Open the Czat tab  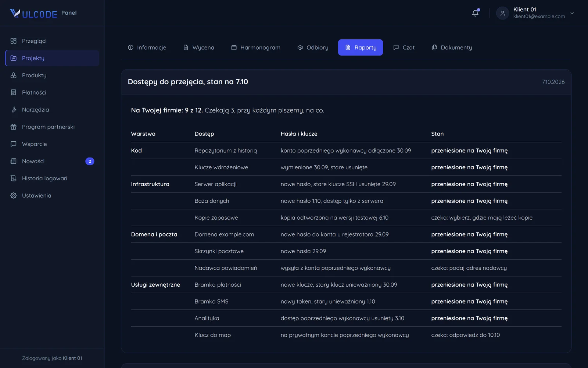(x=404, y=47)
